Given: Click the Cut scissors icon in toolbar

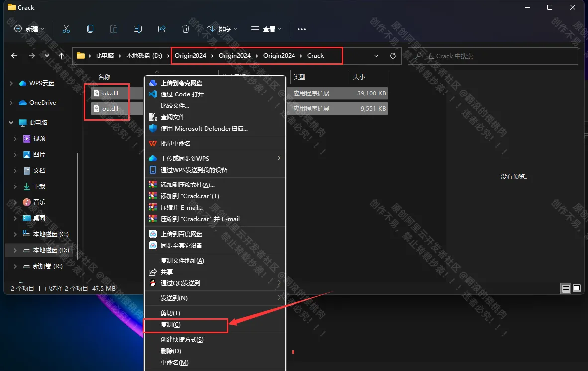Looking at the screenshot, I should pos(66,29).
